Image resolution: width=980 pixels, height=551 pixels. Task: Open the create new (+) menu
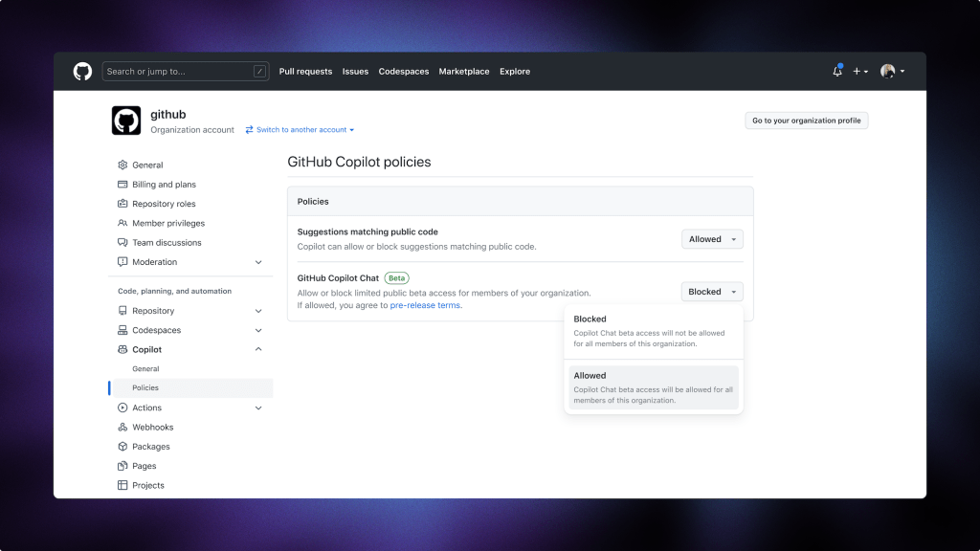pyautogui.click(x=859, y=71)
